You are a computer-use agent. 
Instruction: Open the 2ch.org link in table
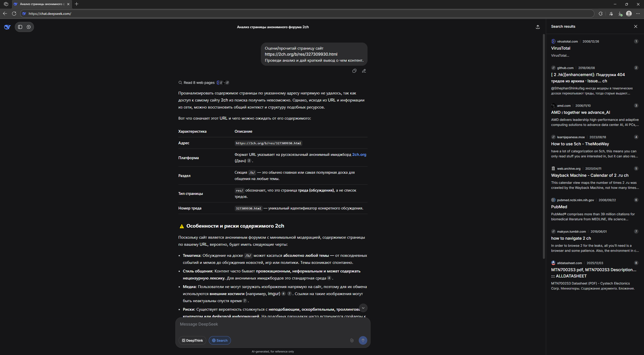pyautogui.click(x=359, y=155)
